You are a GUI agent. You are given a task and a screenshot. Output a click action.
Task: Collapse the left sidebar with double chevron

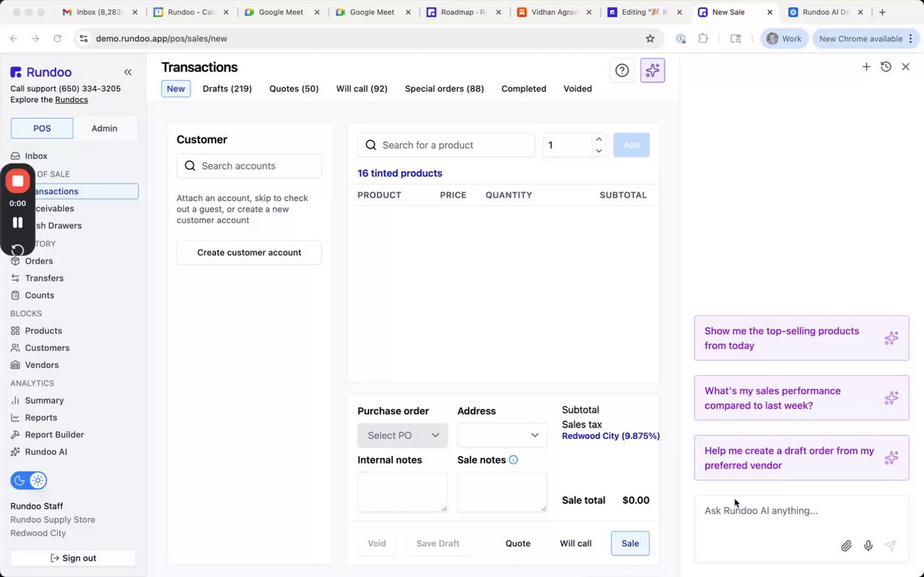tap(128, 72)
